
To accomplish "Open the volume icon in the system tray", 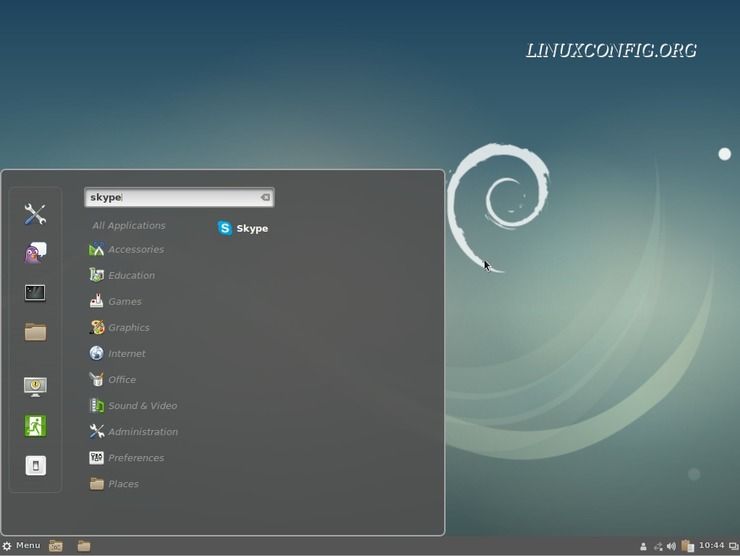I will [x=672, y=546].
